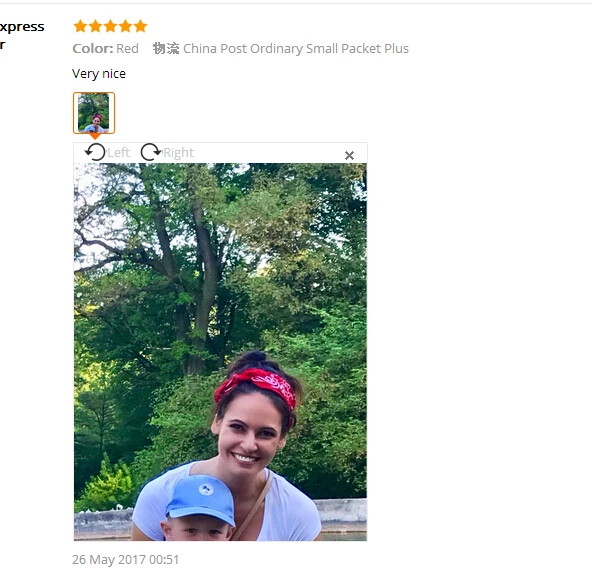Click the orange pointer arrow below the thumbnail
592x568 pixels.
tap(94, 136)
